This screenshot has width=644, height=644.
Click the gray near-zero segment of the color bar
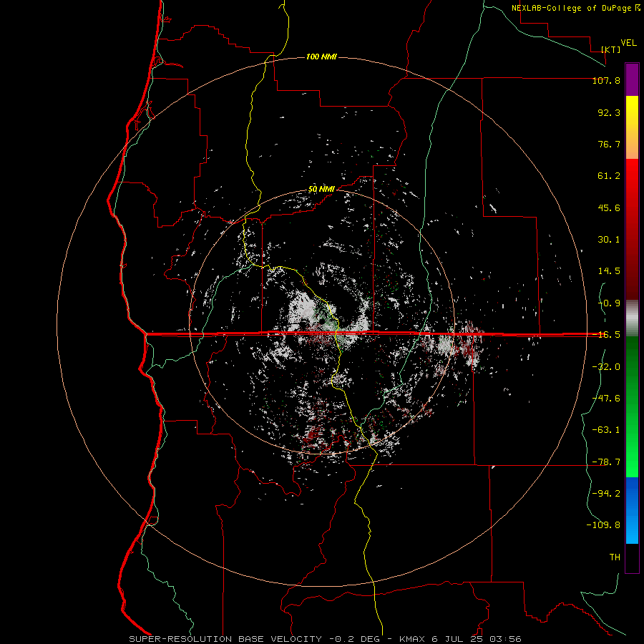pyautogui.click(x=632, y=318)
